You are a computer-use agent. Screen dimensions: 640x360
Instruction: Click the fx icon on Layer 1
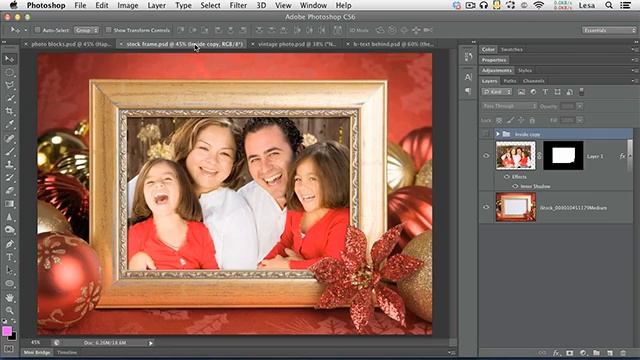pos(622,156)
